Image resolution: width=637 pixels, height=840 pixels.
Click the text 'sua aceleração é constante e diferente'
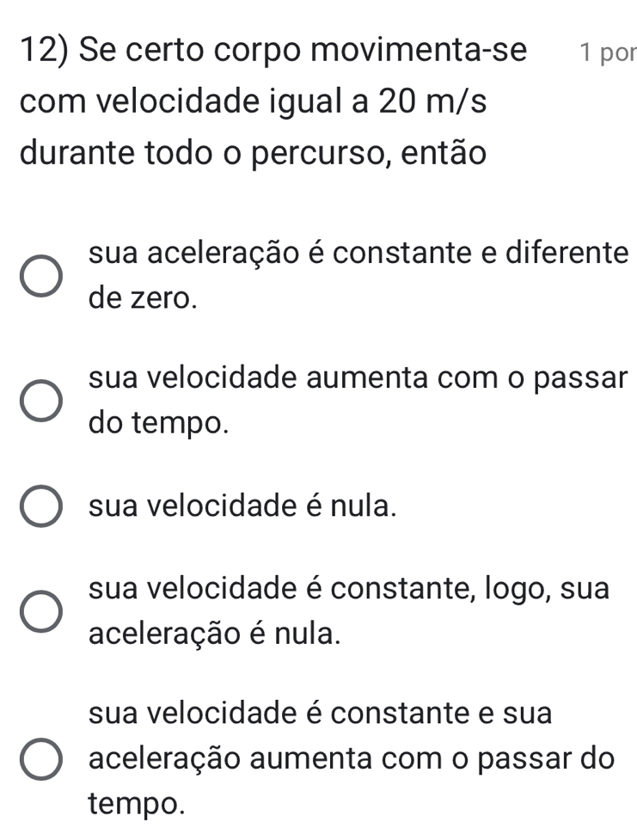[359, 254]
